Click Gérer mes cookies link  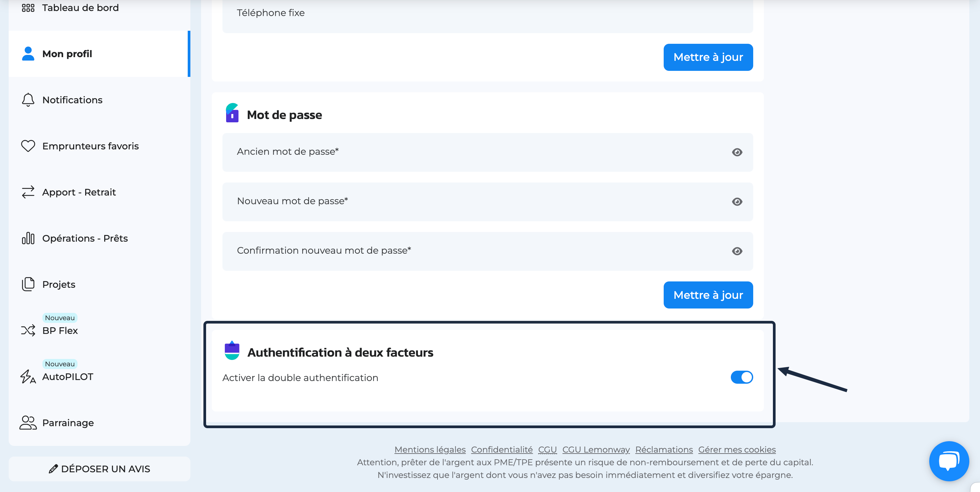click(x=737, y=450)
